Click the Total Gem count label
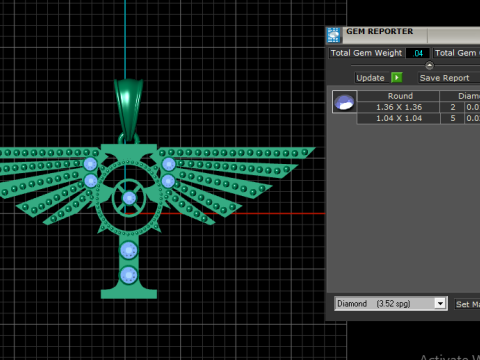Screen dimensions: 480x360 click(x=457, y=53)
